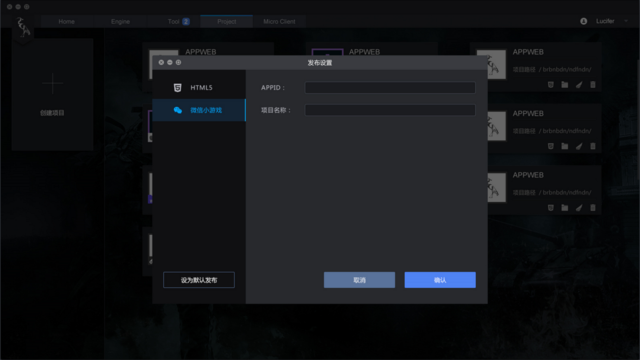Click the user avatar icon beside Lucifer
This screenshot has height=360, width=640.
coord(584,21)
